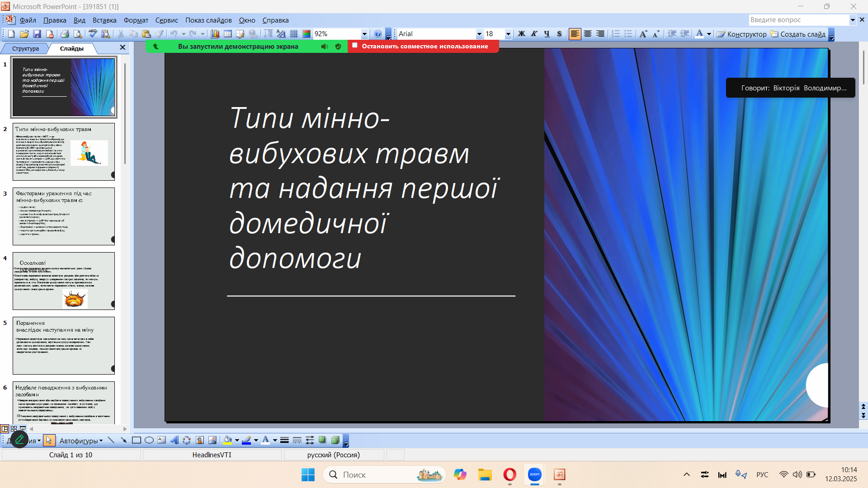The height and width of the screenshot is (488, 868).
Task: Toggle center text alignment
Action: (x=587, y=34)
